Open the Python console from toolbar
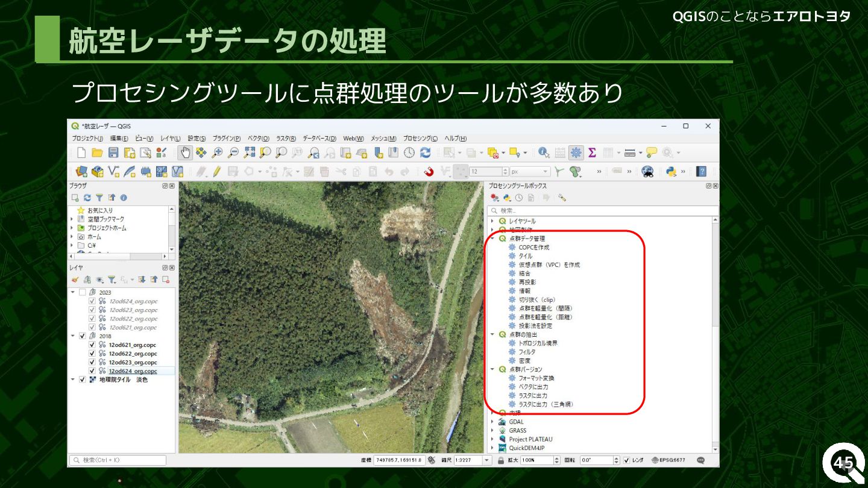Screen dimensions: 868x488 671,172
